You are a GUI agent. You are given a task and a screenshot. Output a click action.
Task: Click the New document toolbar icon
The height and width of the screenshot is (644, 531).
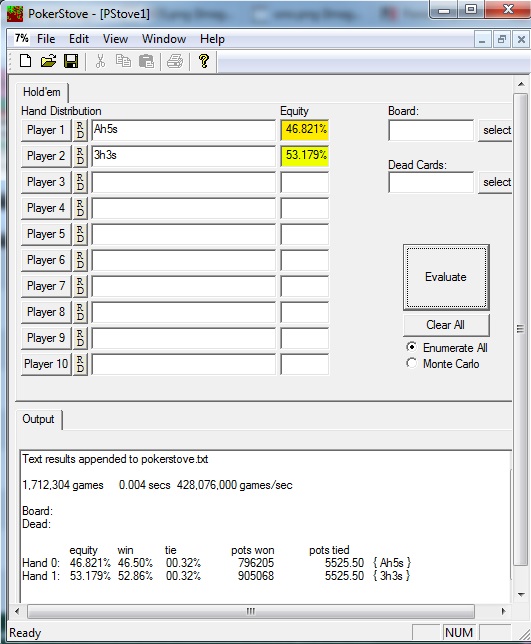[x=25, y=61]
